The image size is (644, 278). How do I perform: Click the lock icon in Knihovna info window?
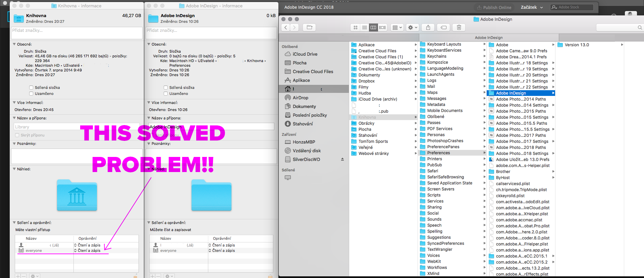tap(136, 276)
